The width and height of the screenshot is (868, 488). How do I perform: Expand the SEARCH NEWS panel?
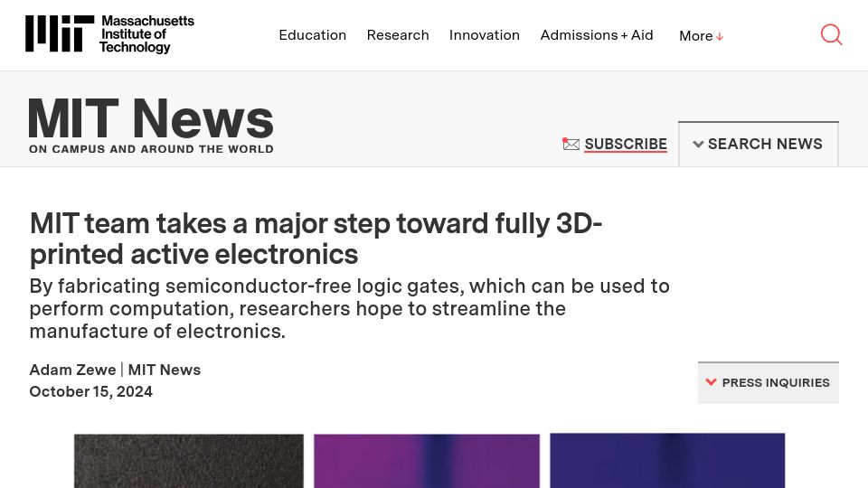759,144
